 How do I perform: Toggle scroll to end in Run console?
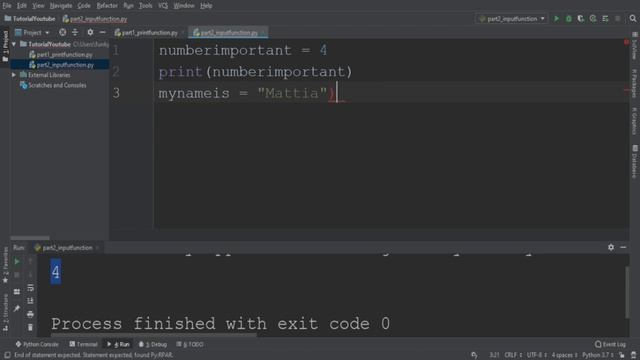tap(30, 301)
